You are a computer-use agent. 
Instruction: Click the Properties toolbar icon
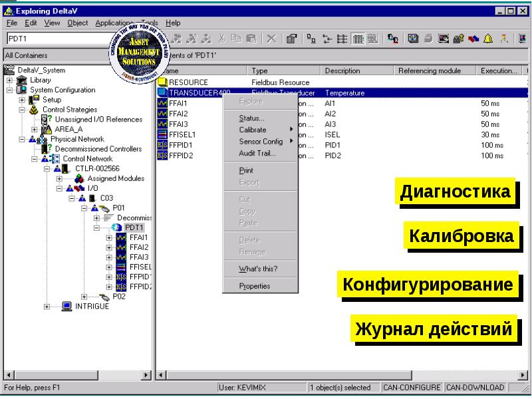(x=291, y=39)
